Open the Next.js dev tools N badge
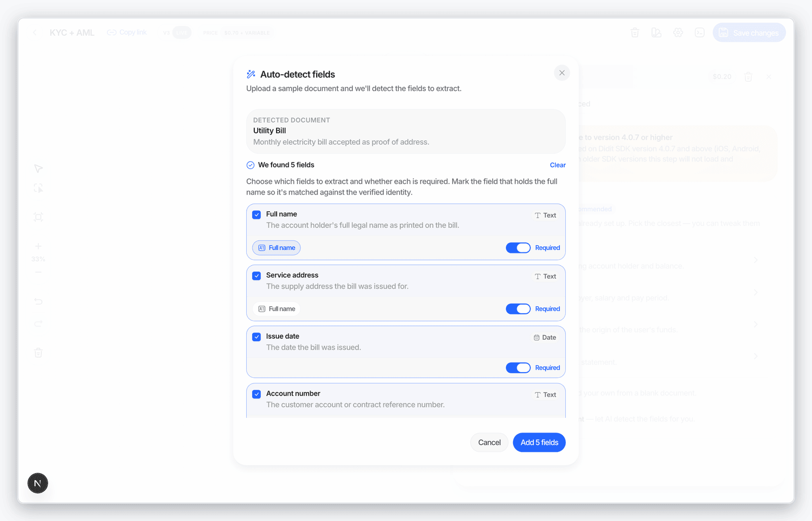Viewport: 812px width, 521px height. point(38,483)
